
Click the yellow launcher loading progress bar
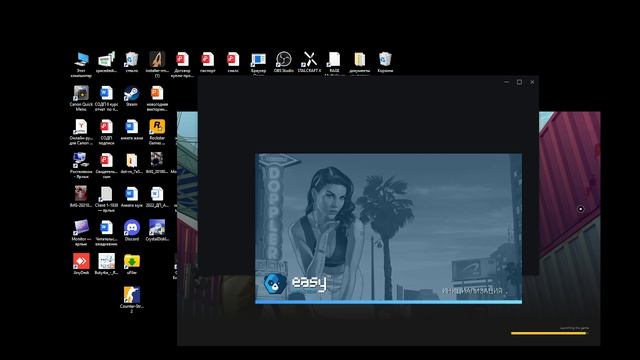tap(549, 333)
